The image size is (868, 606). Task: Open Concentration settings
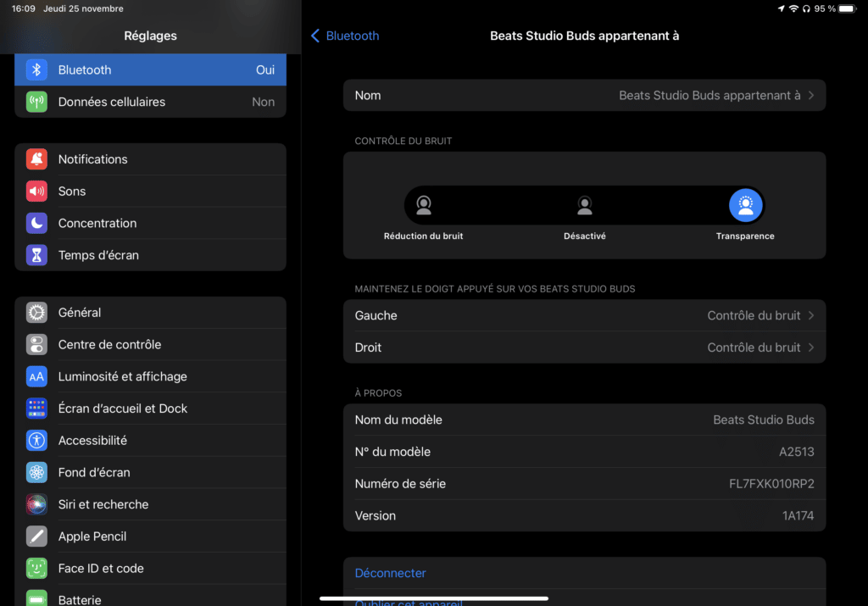[x=150, y=223]
